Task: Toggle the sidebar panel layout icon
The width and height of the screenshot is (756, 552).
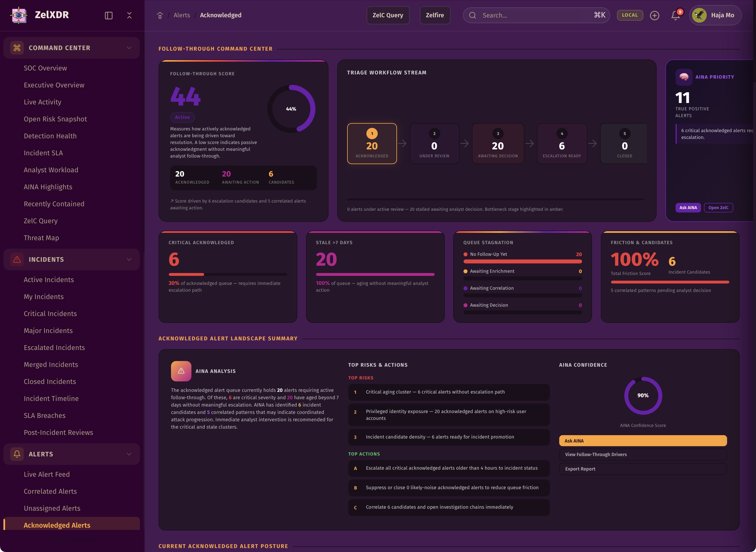Action: (x=109, y=15)
